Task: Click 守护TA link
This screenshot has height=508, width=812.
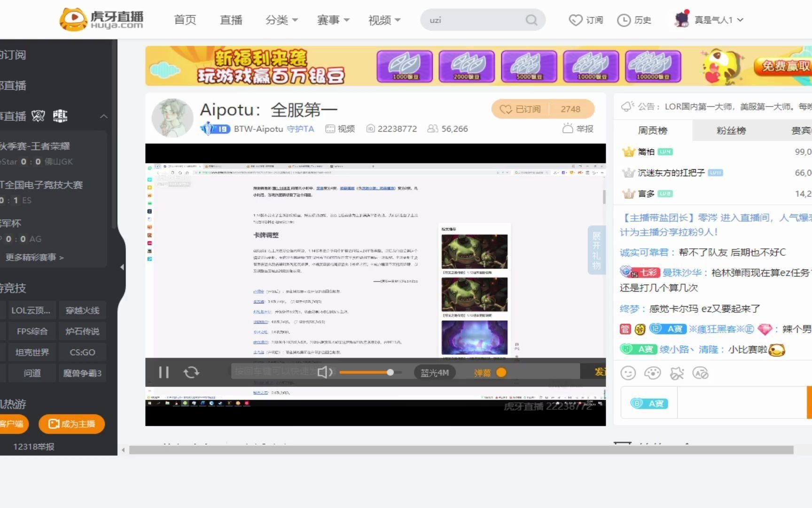Action: (x=300, y=128)
